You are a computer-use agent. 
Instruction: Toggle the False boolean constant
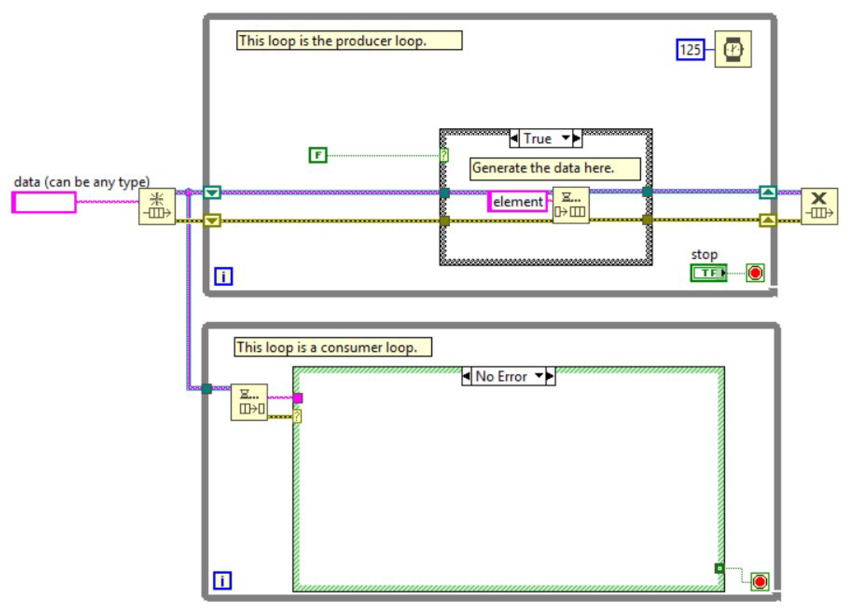point(318,155)
